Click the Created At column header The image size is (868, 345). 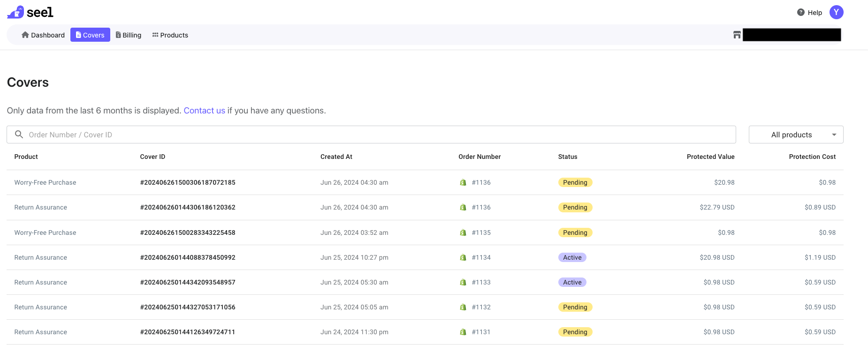pyautogui.click(x=336, y=157)
